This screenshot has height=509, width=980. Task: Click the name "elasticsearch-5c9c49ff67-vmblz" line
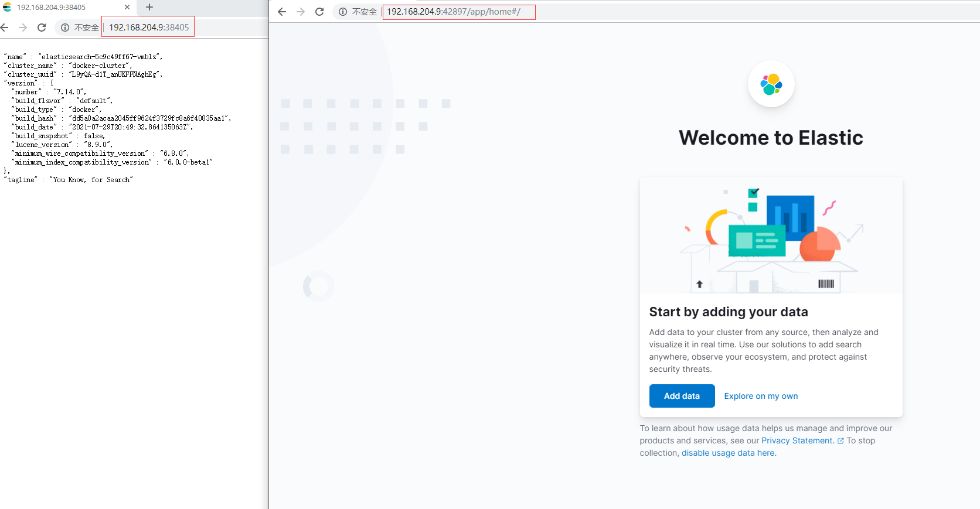point(83,57)
